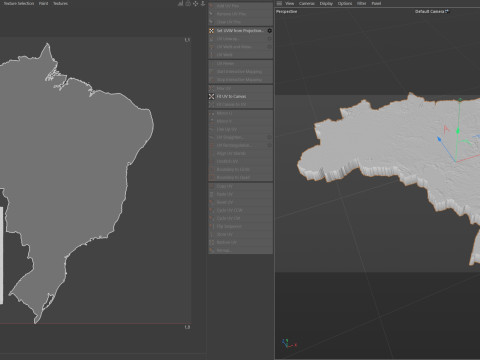Click the Remove UV Pins command
480x360 pixels.
click(x=240, y=14)
